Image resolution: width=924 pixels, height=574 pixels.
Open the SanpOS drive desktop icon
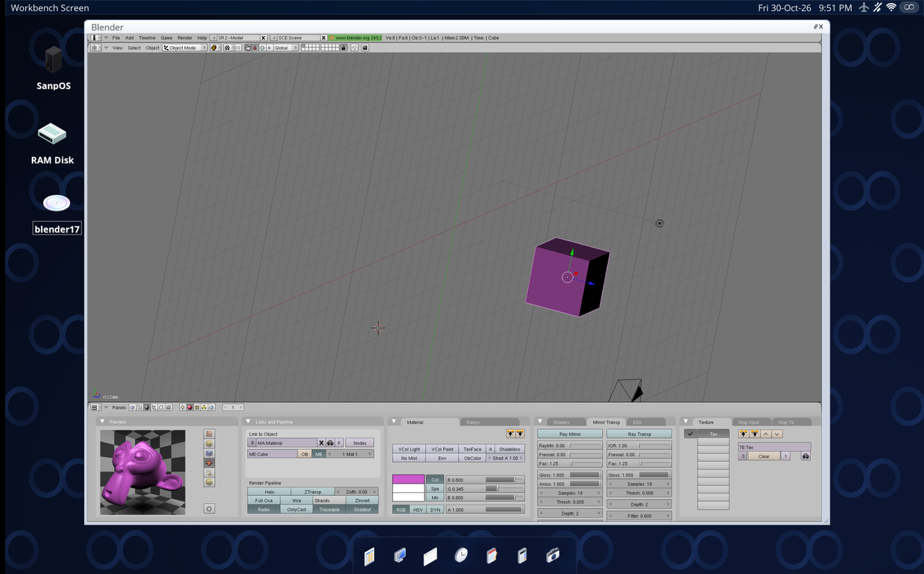(53, 66)
